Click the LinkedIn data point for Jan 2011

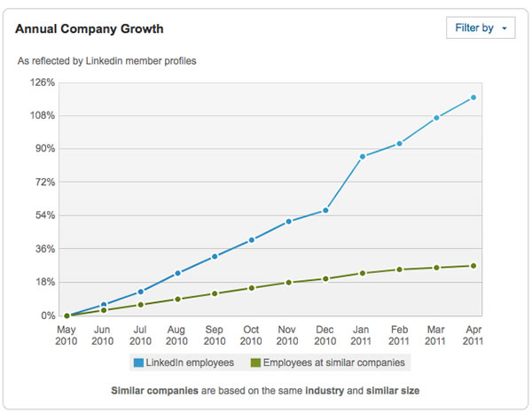pos(363,157)
